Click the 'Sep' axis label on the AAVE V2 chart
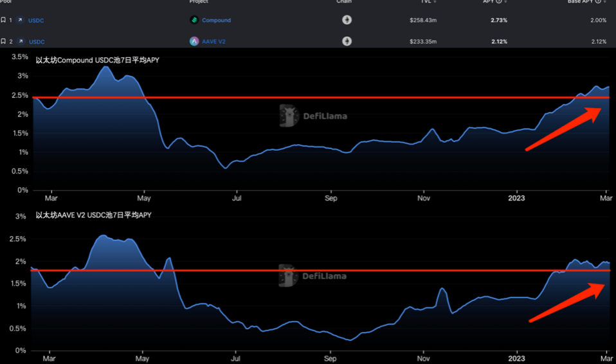Screen dimensions: 616x364 pos(330,358)
